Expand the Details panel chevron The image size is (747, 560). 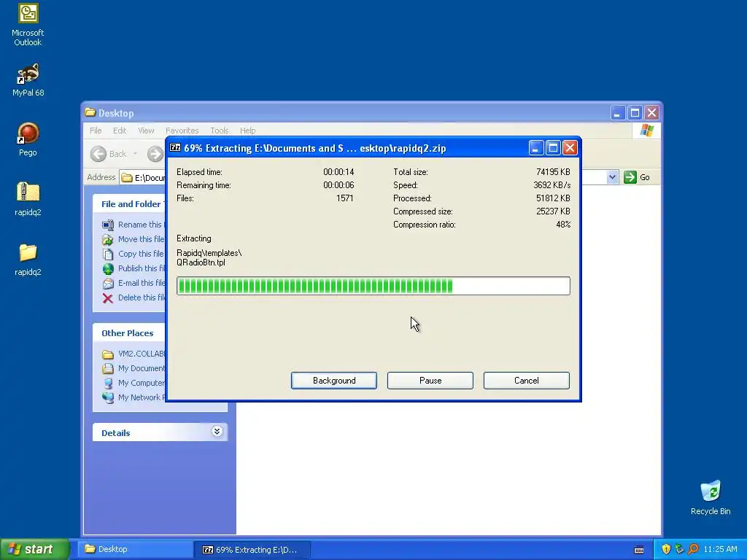click(217, 432)
